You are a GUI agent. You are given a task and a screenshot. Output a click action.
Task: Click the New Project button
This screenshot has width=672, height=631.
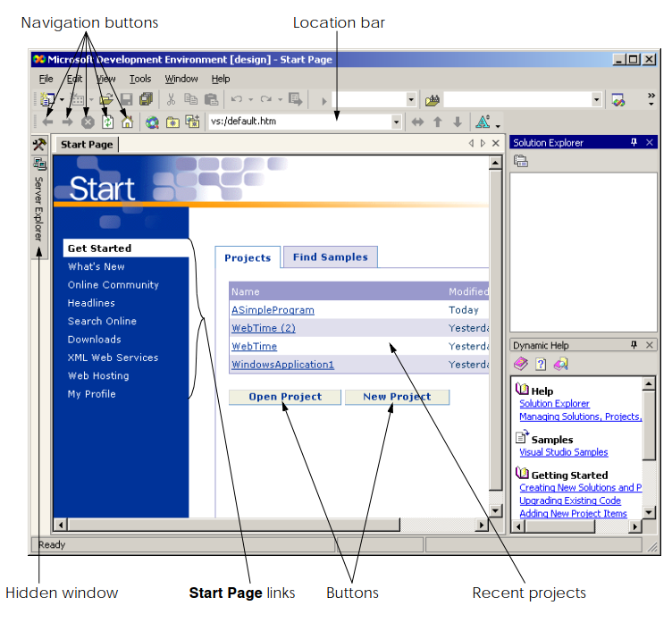coord(397,397)
